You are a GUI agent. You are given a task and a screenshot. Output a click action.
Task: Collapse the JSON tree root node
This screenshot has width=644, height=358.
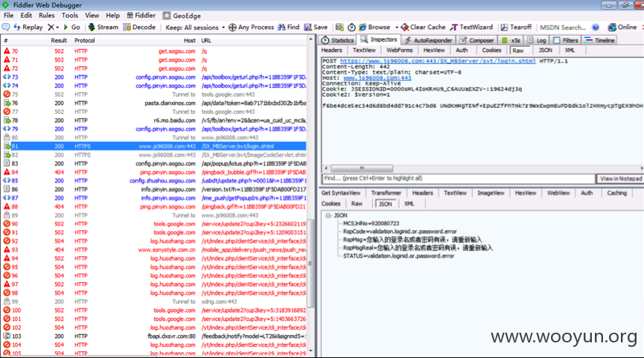328,216
